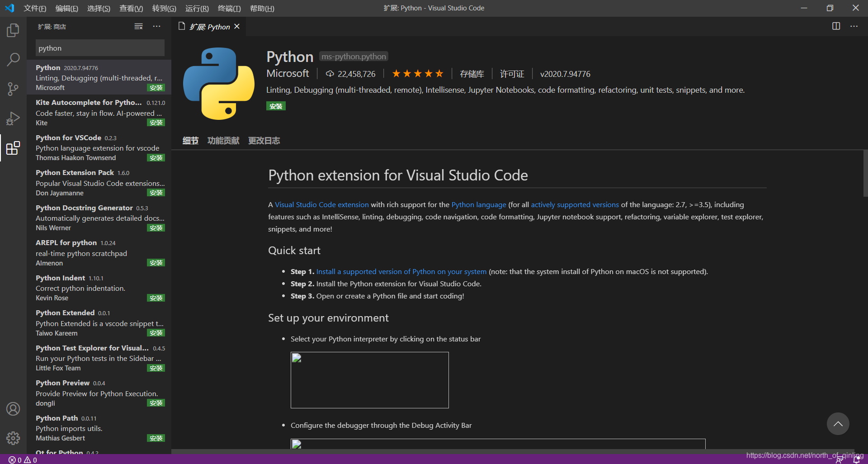Open the Search view icon
The width and height of the screenshot is (868, 464).
tap(13, 59)
